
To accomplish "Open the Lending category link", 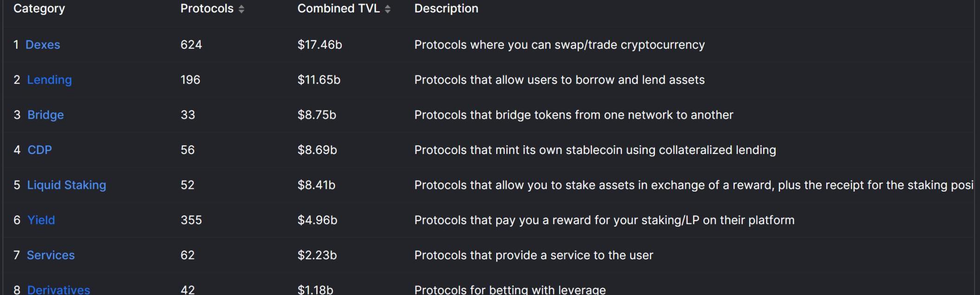I will tap(49, 80).
